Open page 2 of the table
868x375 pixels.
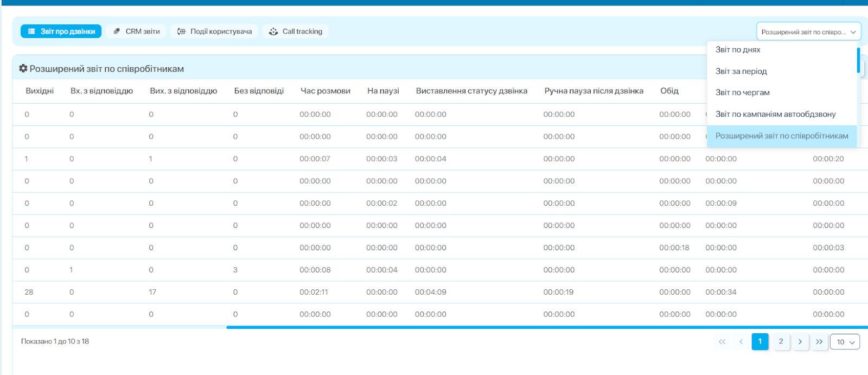[x=781, y=342]
